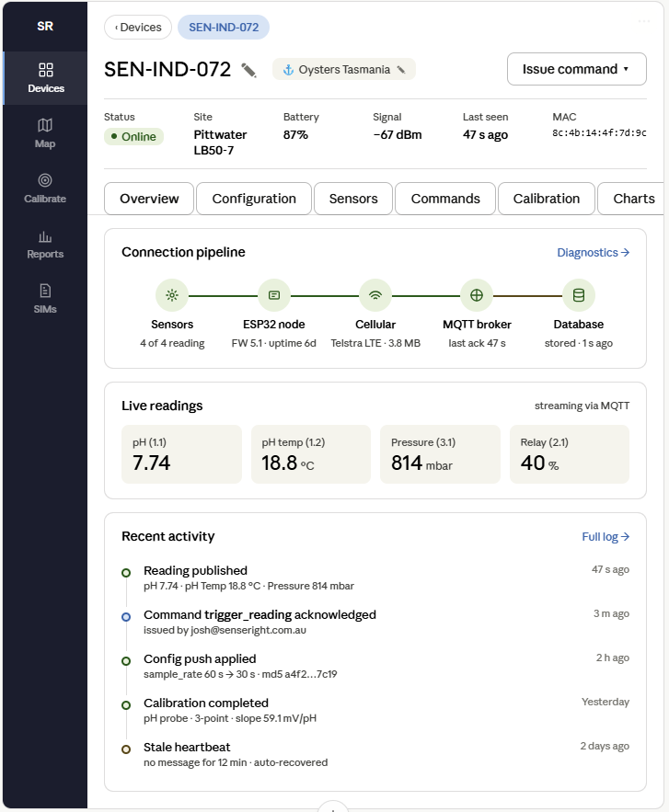This screenshot has width=669, height=812.
Task: Click 'stored · 1 s ago' text
Action: click(x=578, y=343)
